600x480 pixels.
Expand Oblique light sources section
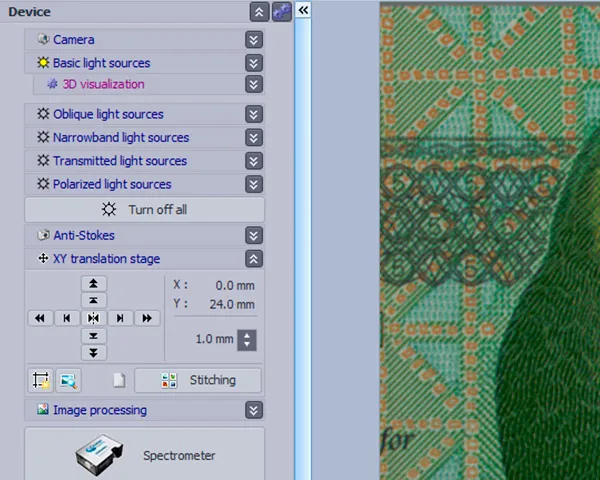coord(254,114)
